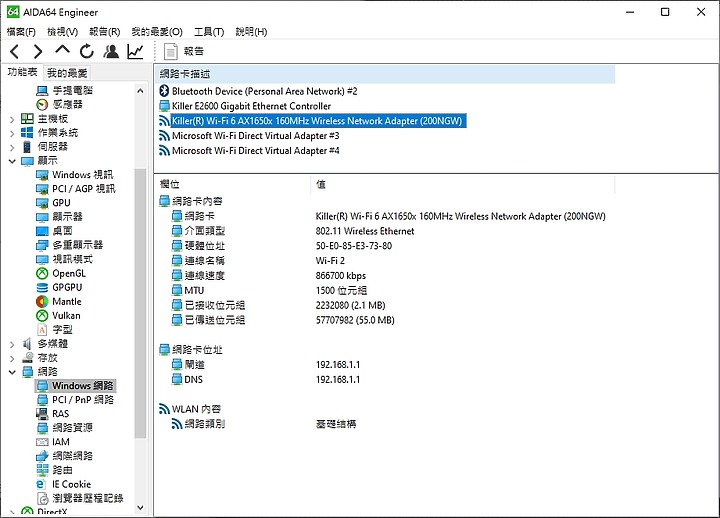The width and height of the screenshot is (720, 518).
Task: Select Killer E2600 Gigabit Ethernet Controller
Action: (251, 106)
